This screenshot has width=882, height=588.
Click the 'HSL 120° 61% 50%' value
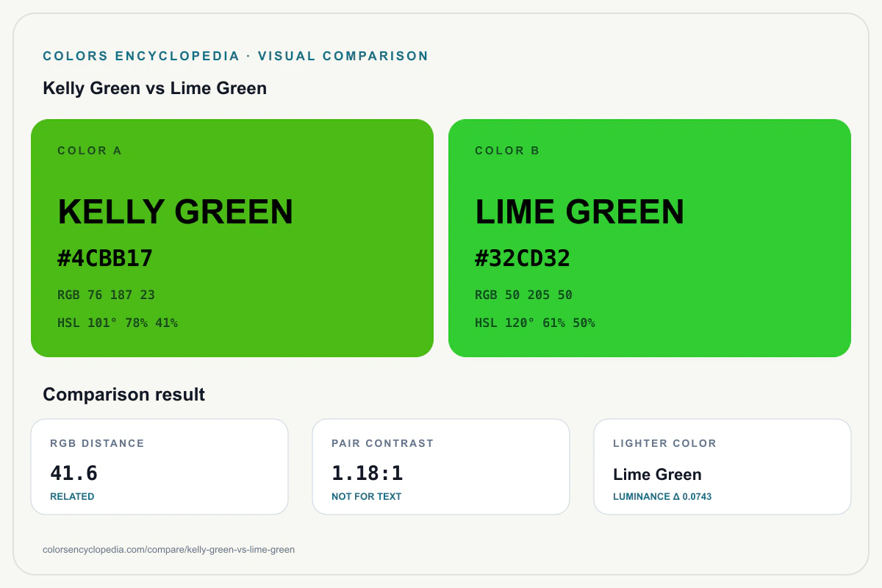click(535, 323)
